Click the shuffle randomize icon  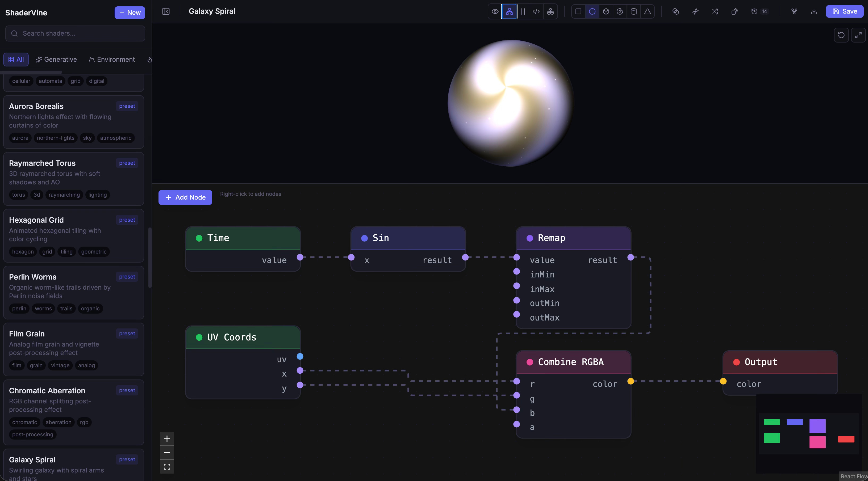pyautogui.click(x=715, y=11)
